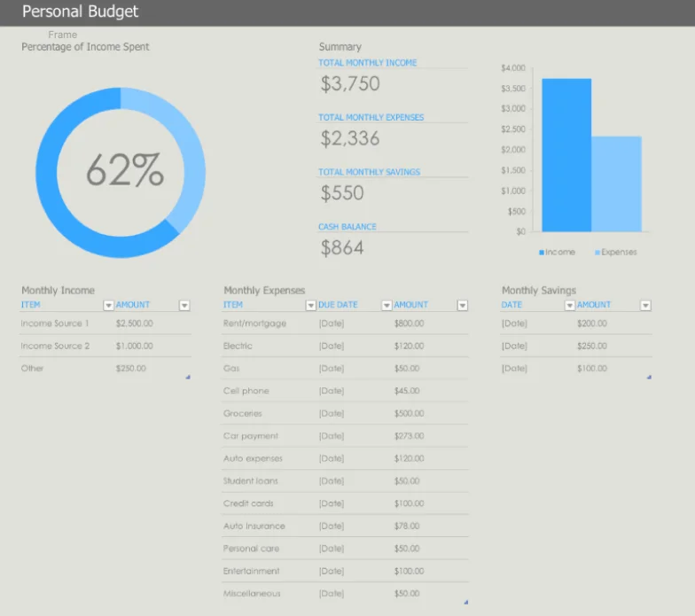Click the Expenses bar in the chart
Viewport: 695px width, 616px height.
[x=617, y=184]
